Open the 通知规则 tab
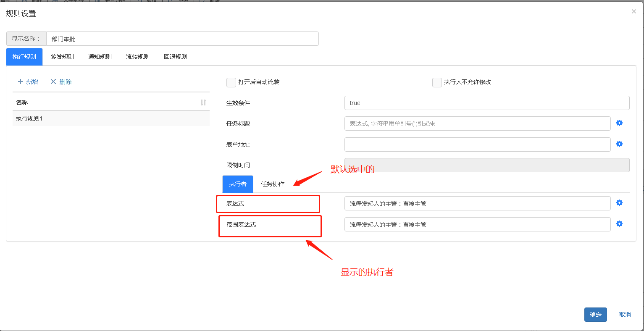This screenshot has height=331, width=644. click(100, 57)
